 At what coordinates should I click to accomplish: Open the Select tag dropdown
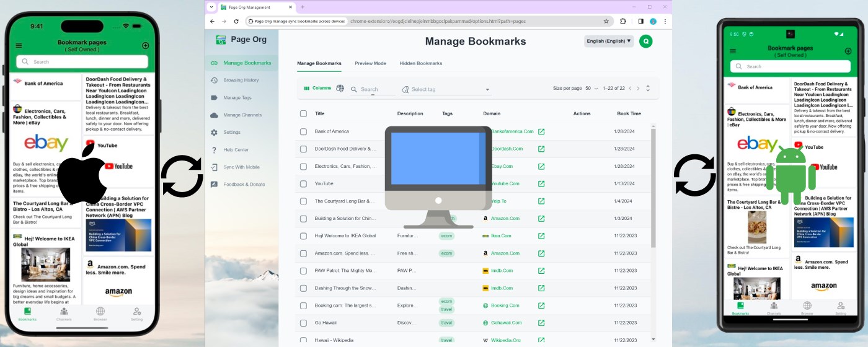pyautogui.click(x=446, y=89)
